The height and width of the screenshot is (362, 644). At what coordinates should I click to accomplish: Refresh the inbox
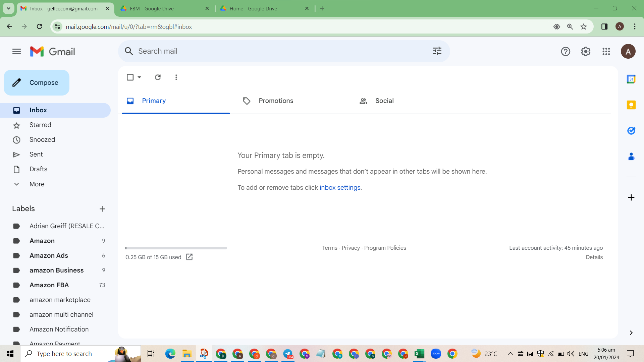[158, 77]
